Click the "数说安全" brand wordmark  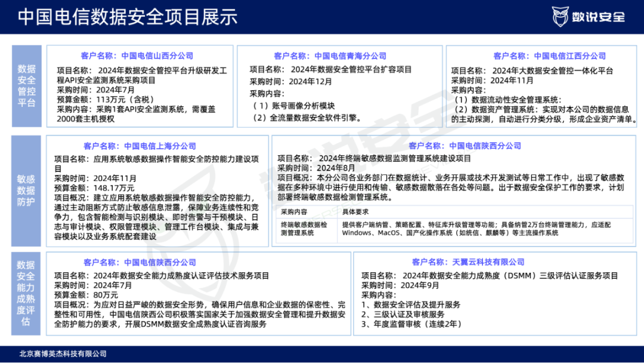599,17
